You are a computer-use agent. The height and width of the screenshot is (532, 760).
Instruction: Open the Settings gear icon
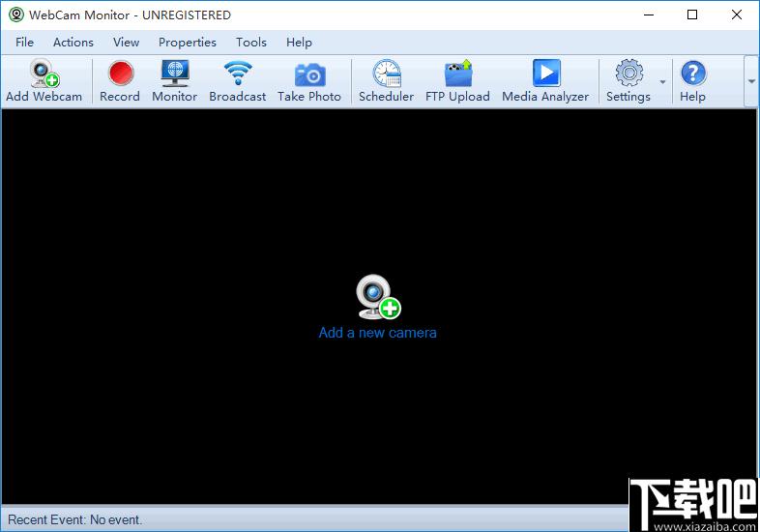(628, 74)
